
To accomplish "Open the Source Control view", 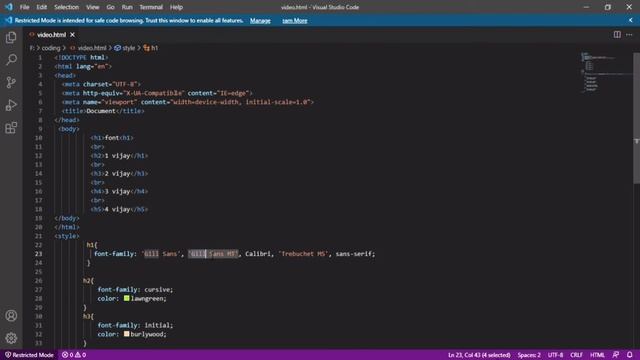I will point(11,82).
